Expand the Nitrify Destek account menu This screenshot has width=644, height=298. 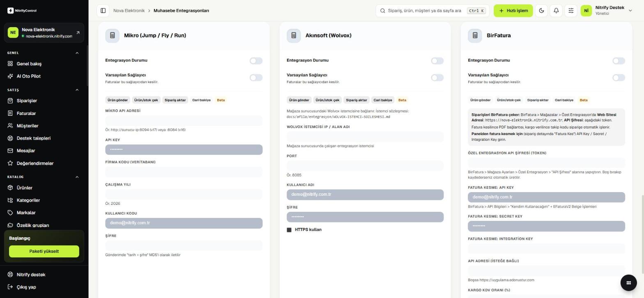pos(630,11)
